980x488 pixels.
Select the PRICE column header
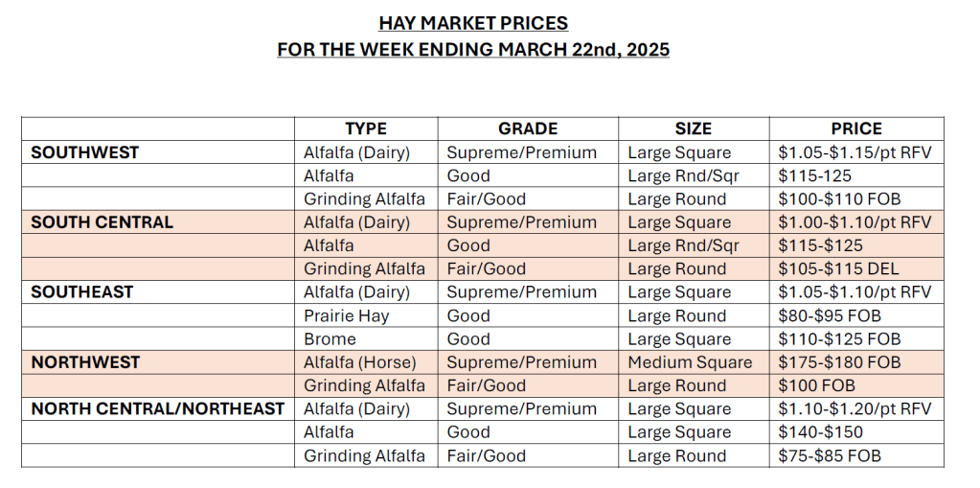pyautogui.click(x=856, y=128)
